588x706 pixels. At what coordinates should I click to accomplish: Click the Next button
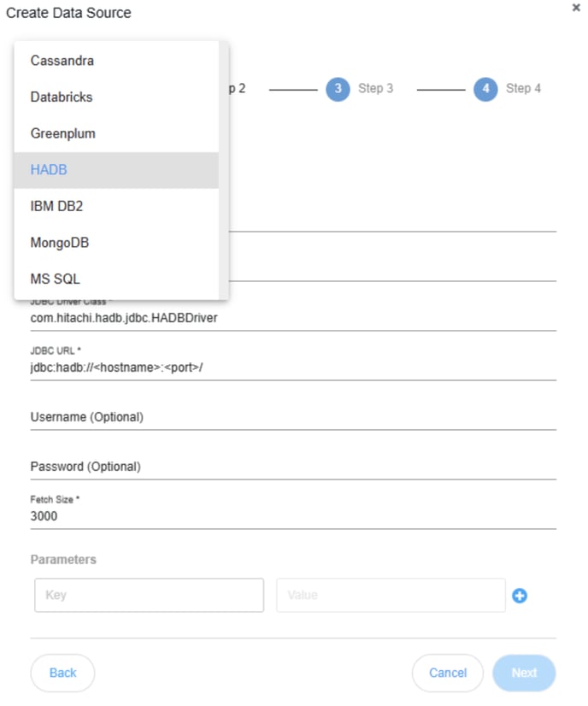coord(524,673)
